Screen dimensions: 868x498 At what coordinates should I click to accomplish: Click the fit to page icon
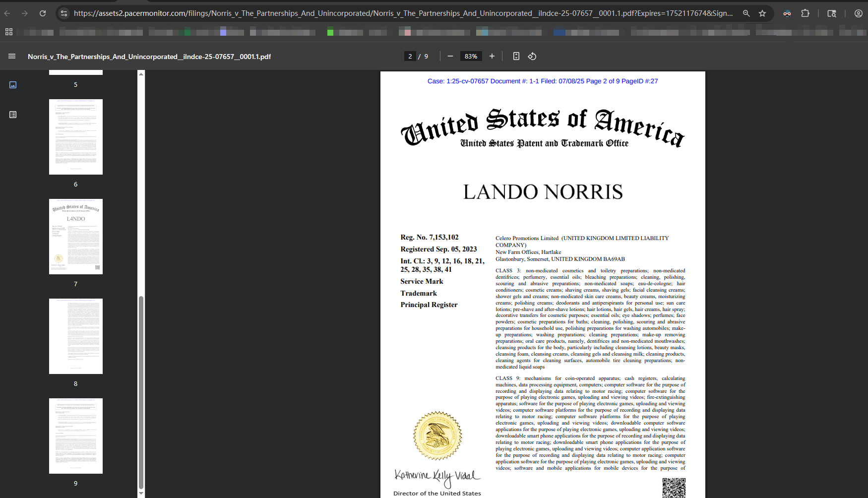tap(516, 57)
